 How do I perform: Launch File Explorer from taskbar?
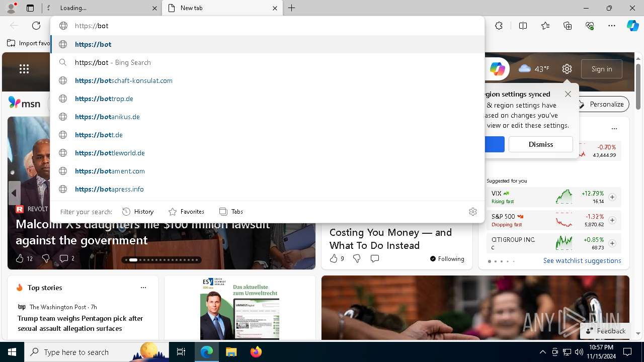click(231, 352)
